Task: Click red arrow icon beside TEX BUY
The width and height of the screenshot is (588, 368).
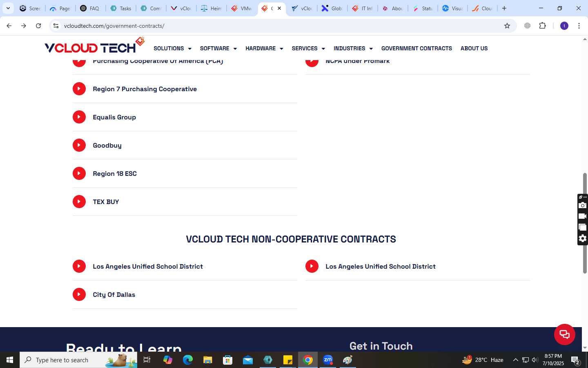Action: [x=79, y=202]
